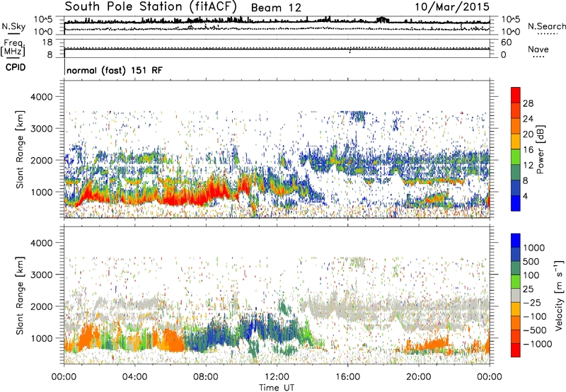Viewport: 566px width, 392px height.
Task: Pick the red bottom segment of the Velocity colorbar
Action: [x=516, y=350]
